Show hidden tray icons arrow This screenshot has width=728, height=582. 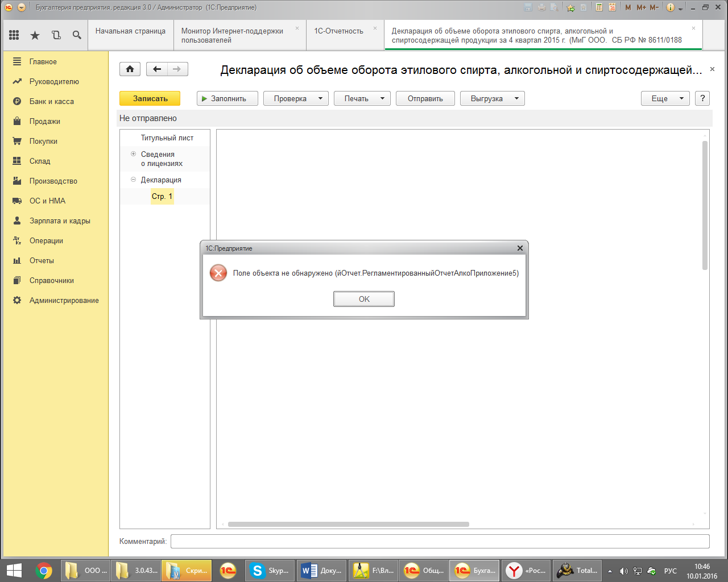tap(610, 571)
